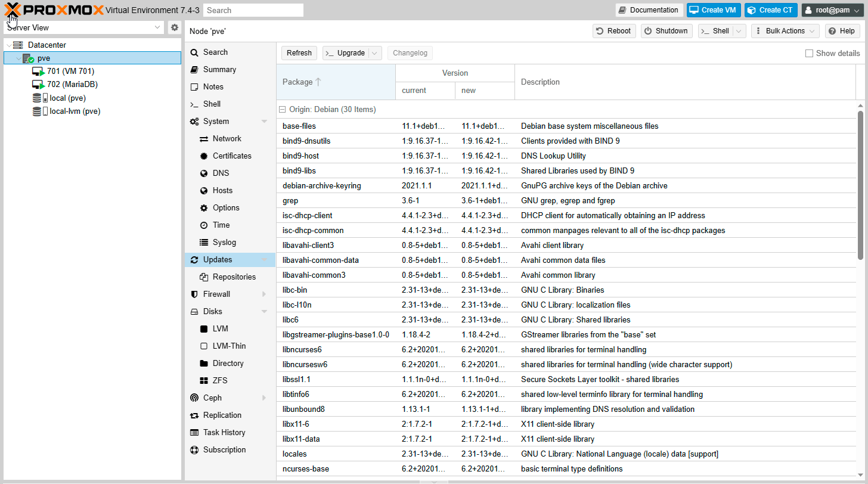This screenshot has width=868, height=484.
Task: Click the gear icon beside Server View
Action: [x=174, y=27]
